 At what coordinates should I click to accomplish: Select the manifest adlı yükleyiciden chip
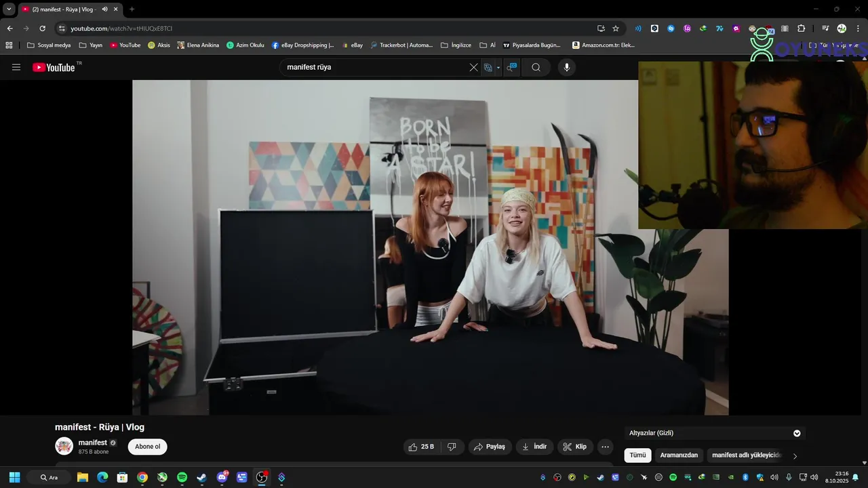(747, 455)
